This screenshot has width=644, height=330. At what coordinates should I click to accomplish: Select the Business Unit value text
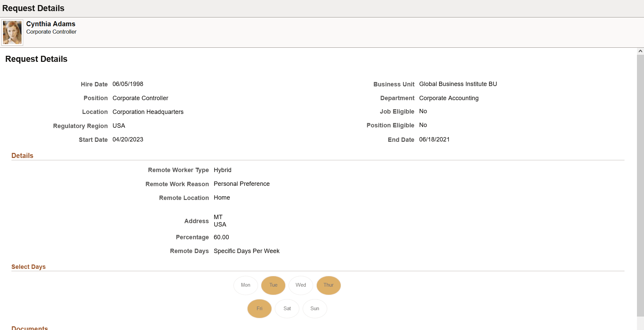click(x=458, y=84)
